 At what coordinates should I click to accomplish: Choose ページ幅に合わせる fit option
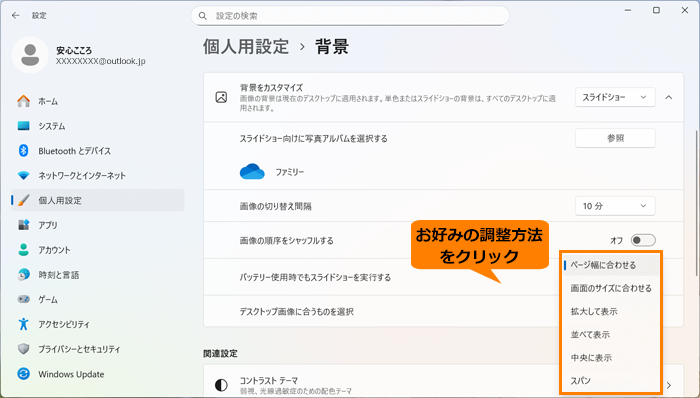(x=610, y=265)
